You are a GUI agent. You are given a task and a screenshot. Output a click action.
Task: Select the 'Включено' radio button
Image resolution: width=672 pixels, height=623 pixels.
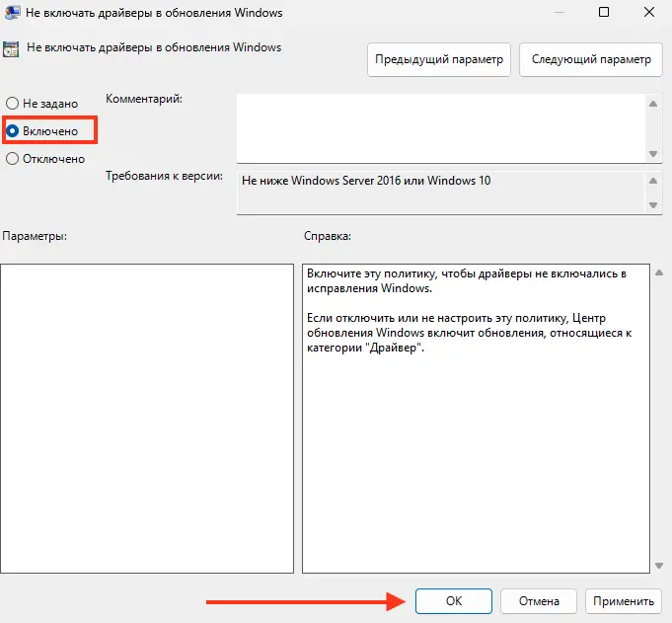tap(12, 130)
